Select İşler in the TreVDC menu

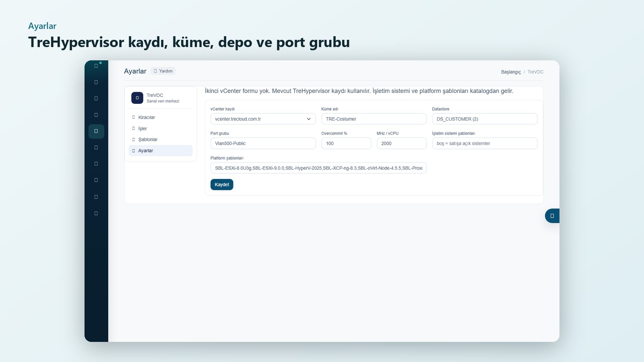pos(161,129)
